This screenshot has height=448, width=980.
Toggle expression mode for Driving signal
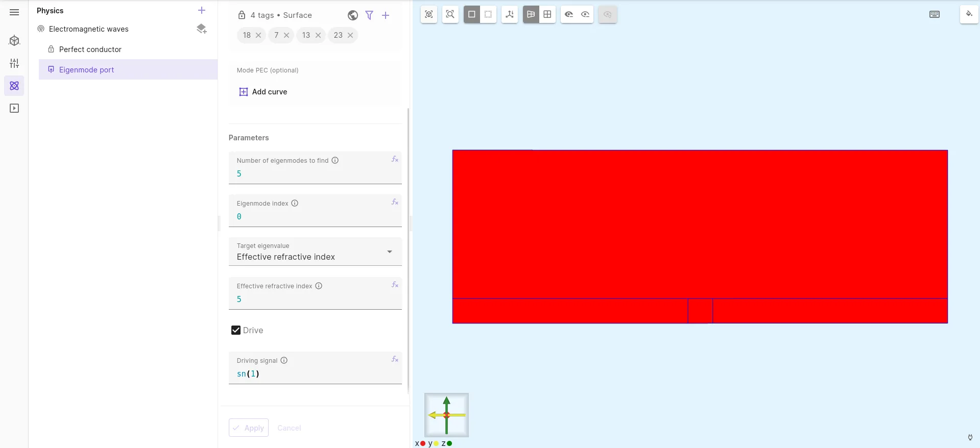pos(395,359)
